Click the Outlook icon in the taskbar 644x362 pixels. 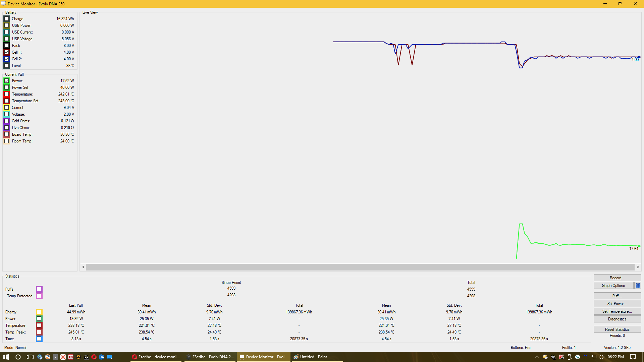coord(102,357)
